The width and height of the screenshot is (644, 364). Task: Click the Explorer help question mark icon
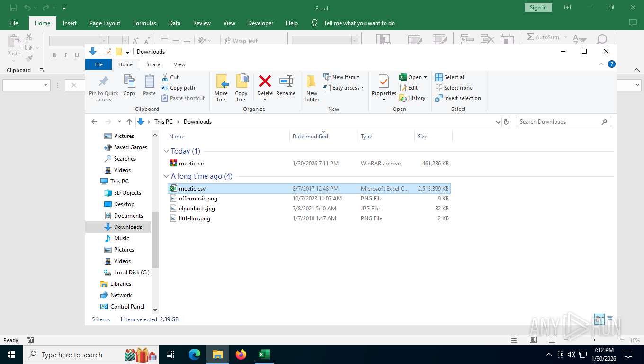pyautogui.click(x=612, y=64)
